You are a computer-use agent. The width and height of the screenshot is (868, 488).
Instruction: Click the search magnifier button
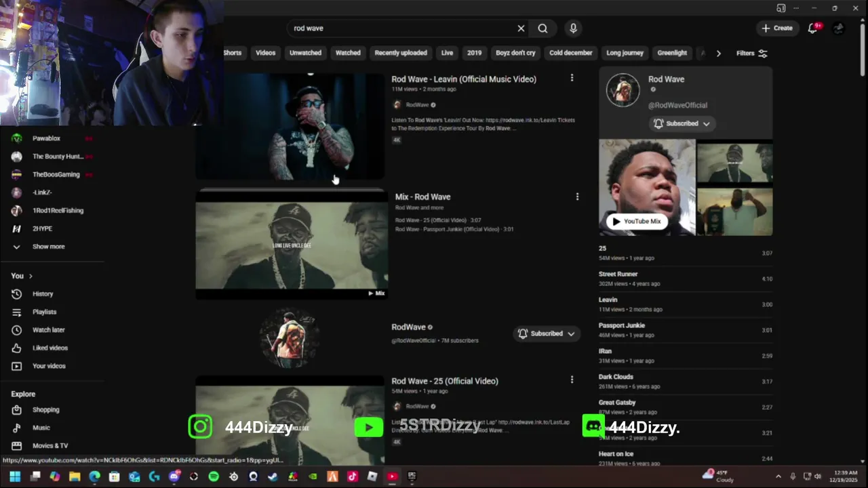coord(542,28)
